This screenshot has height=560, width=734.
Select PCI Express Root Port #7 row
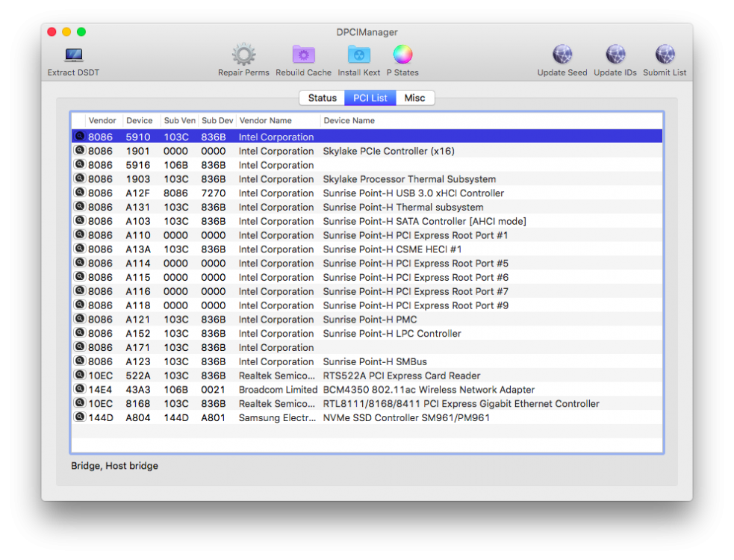click(x=367, y=291)
